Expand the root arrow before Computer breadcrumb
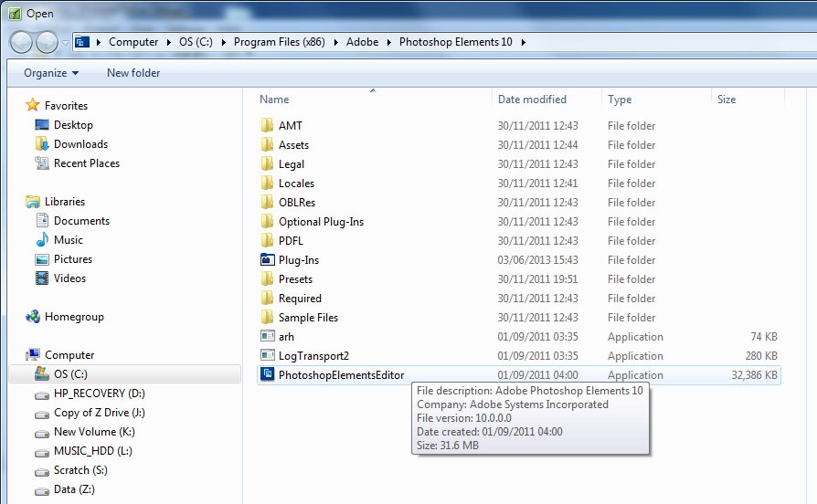Viewport: 817px width, 504px height. click(x=99, y=42)
